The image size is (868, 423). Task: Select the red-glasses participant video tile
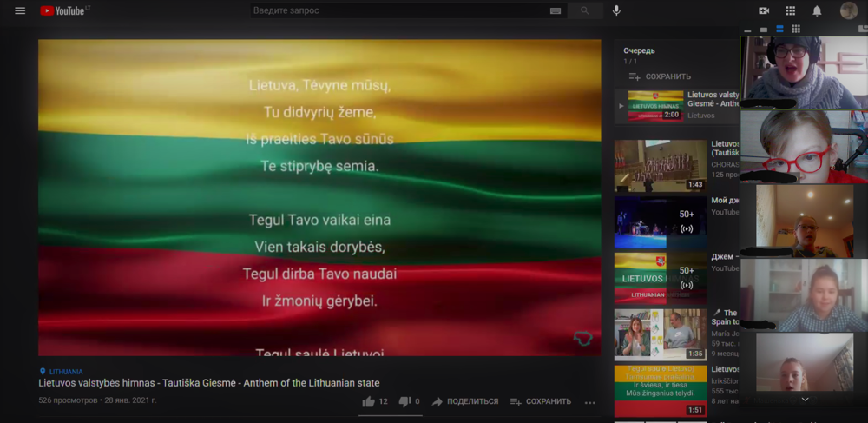(x=805, y=147)
